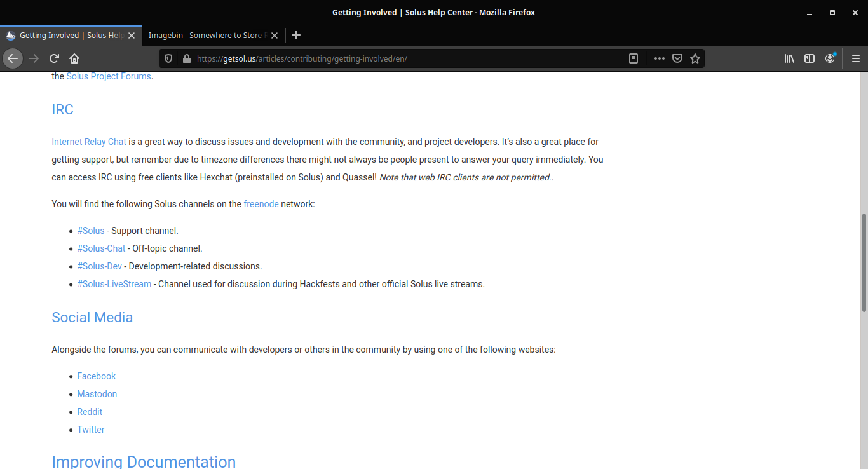The image size is (868, 469).
Task: Open the #Solus-Dev channel link
Action: [100, 266]
